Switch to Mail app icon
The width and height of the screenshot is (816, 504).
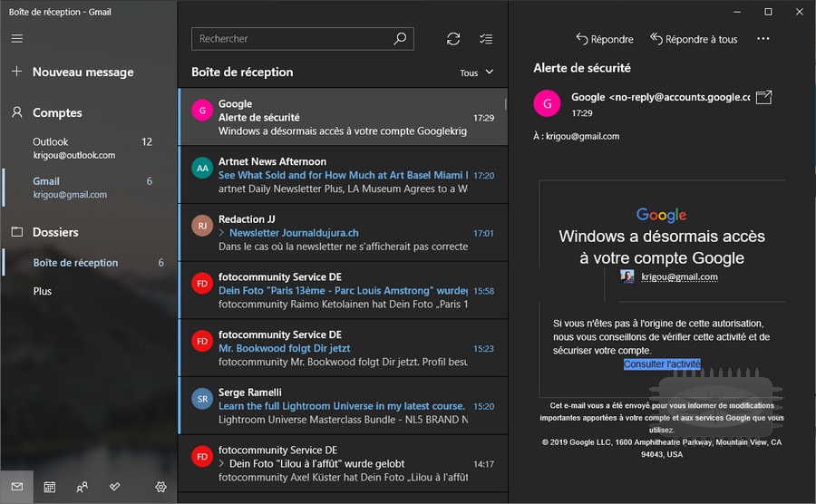click(16, 487)
